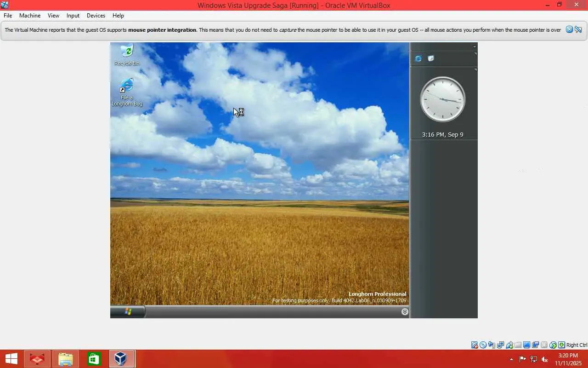The height and width of the screenshot is (368, 588).
Task: Click the VirtualBox icon in title bar
Action: point(5,5)
